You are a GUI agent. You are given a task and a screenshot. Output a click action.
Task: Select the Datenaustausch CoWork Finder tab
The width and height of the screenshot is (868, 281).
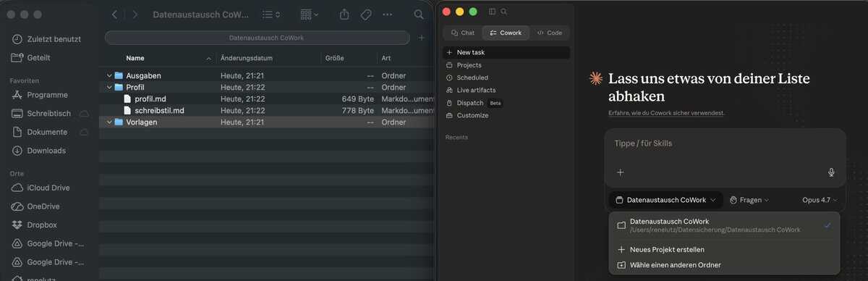tap(257, 38)
